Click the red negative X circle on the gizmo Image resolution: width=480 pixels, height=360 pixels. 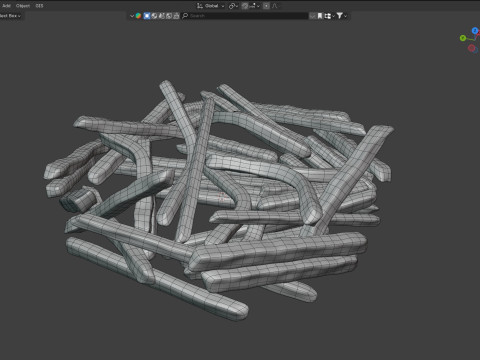click(471, 48)
